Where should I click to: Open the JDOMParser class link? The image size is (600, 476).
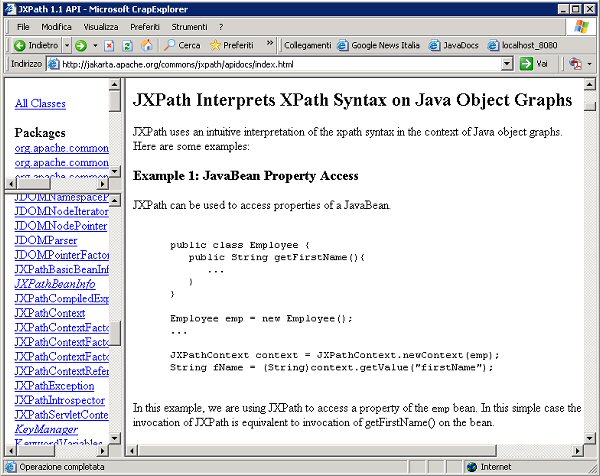click(46, 240)
